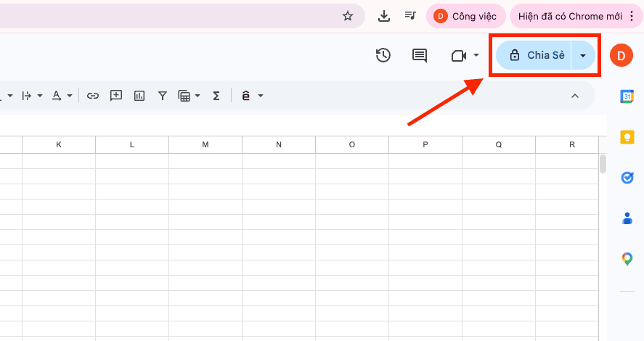Screen dimensions: 644x341
Task: Select column R header
Action: pyautogui.click(x=567, y=144)
